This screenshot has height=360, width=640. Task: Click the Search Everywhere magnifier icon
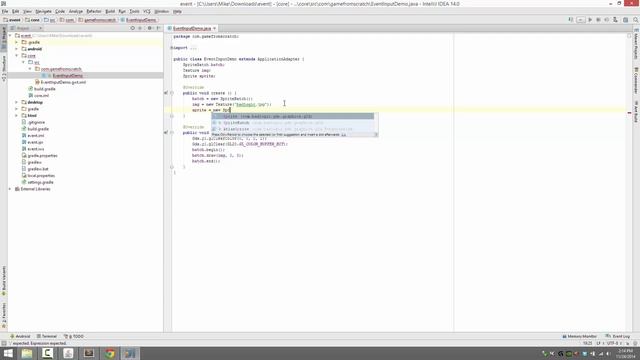[x=636, y=20]
